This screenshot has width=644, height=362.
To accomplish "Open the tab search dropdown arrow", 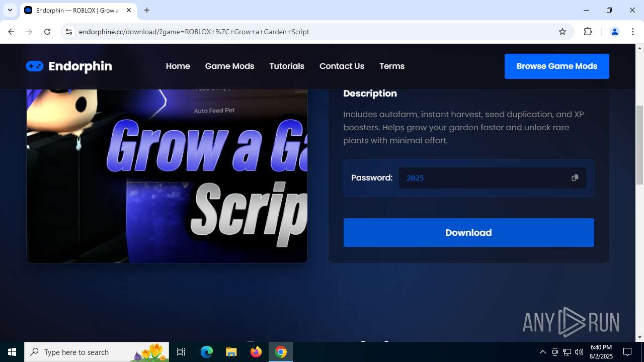I will coord(10,10).
